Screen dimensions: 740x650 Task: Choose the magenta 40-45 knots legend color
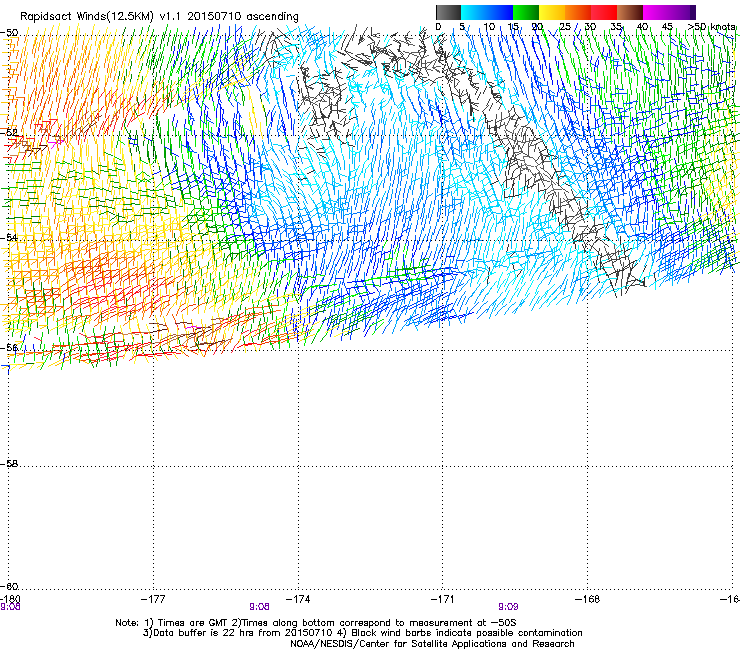tap(656, 12)
